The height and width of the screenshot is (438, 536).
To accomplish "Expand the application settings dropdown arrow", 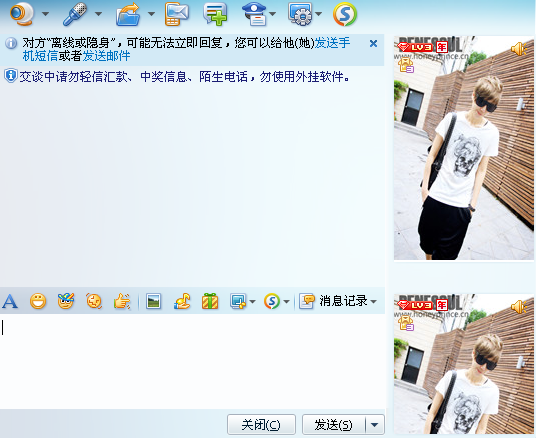I will [318, 14].
